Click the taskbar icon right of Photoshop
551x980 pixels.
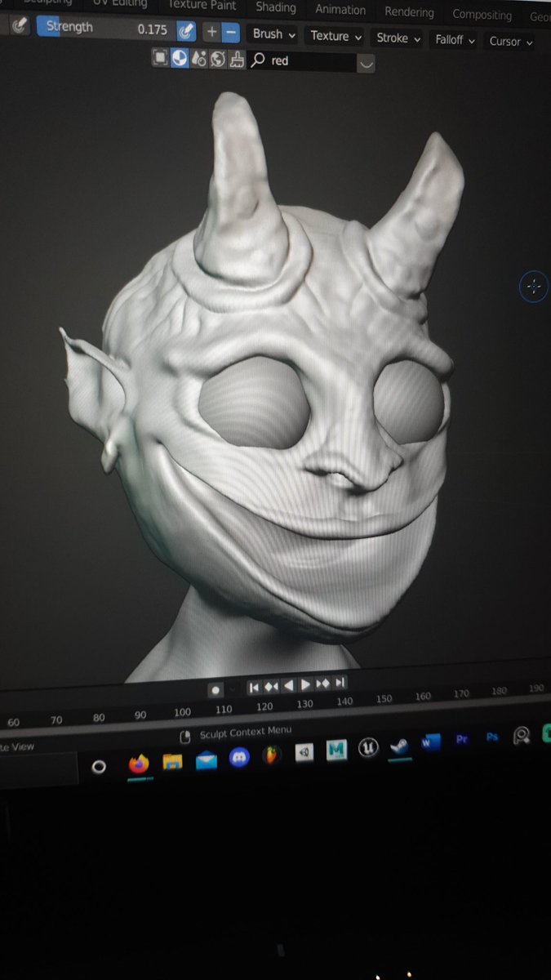pos(522,736)
